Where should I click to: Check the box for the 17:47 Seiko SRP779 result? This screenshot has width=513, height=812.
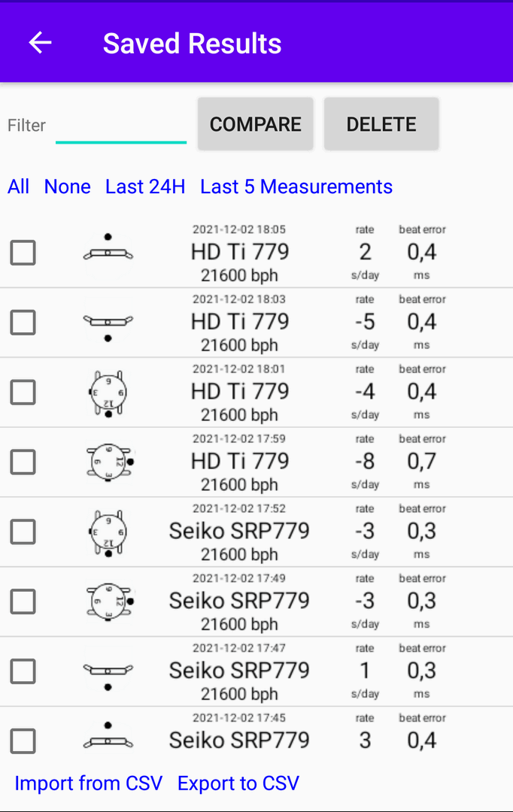point(23,671)
